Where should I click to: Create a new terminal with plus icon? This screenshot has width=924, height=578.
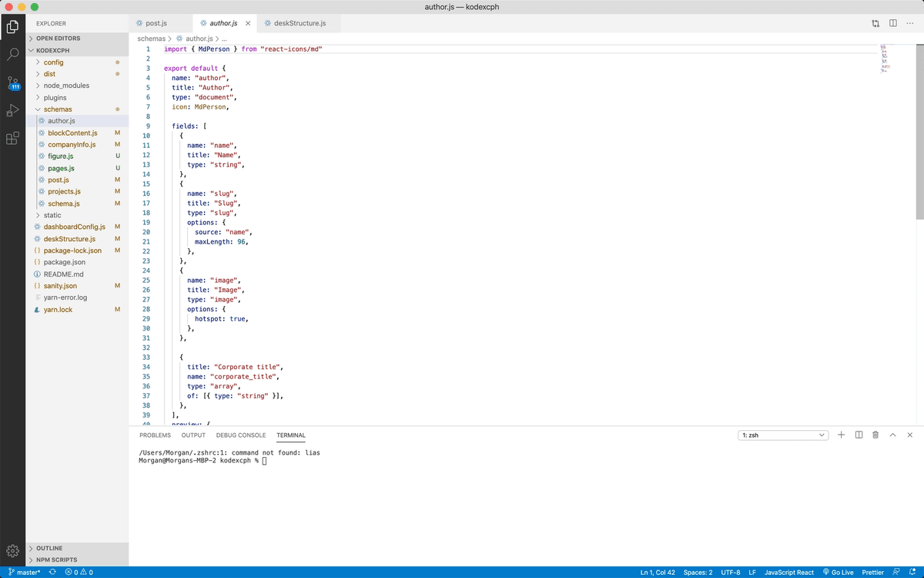[x=841, y=435]
